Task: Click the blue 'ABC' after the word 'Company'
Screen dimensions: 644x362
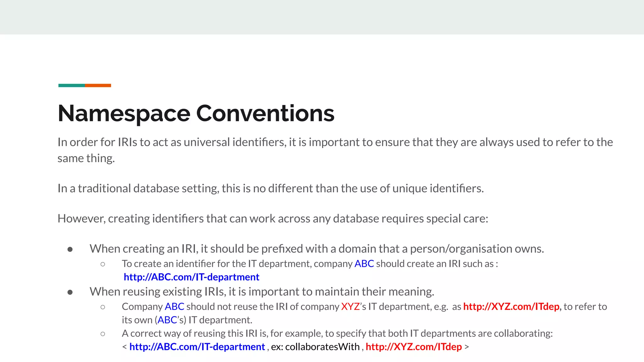Action: pyautogui.click(x=175, y=306)
